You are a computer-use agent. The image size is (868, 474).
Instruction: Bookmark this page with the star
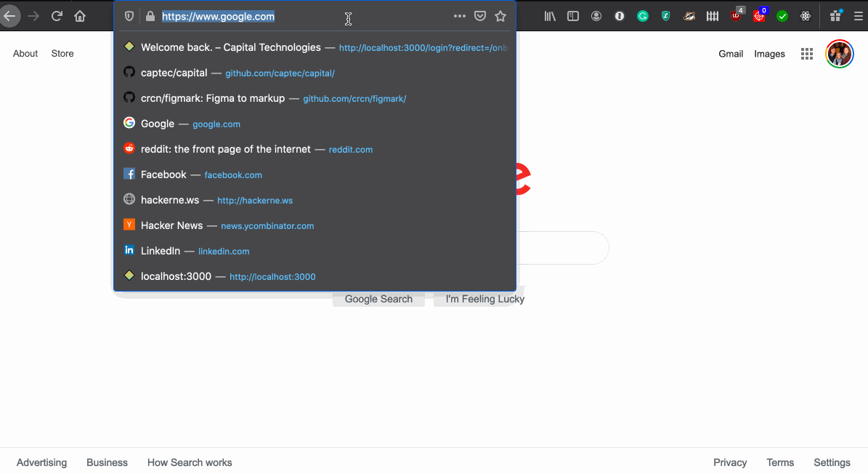coord(500,16)
